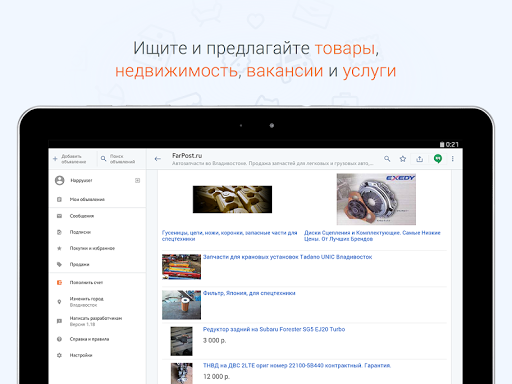The image size is (512, 384).
Task: Click the back arrow beside FarPost.ru
Action: 158,159
